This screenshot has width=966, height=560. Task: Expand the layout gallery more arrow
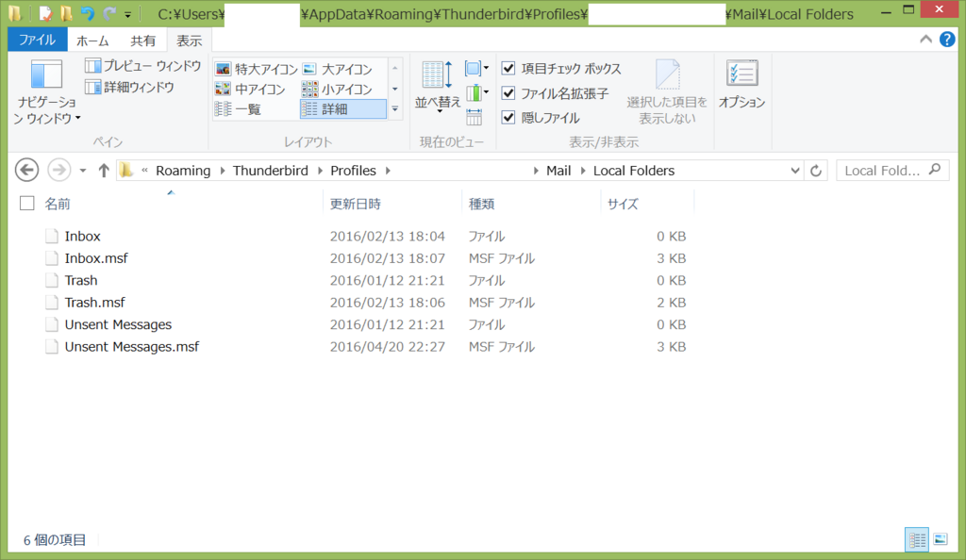click(x=395, y=109)
